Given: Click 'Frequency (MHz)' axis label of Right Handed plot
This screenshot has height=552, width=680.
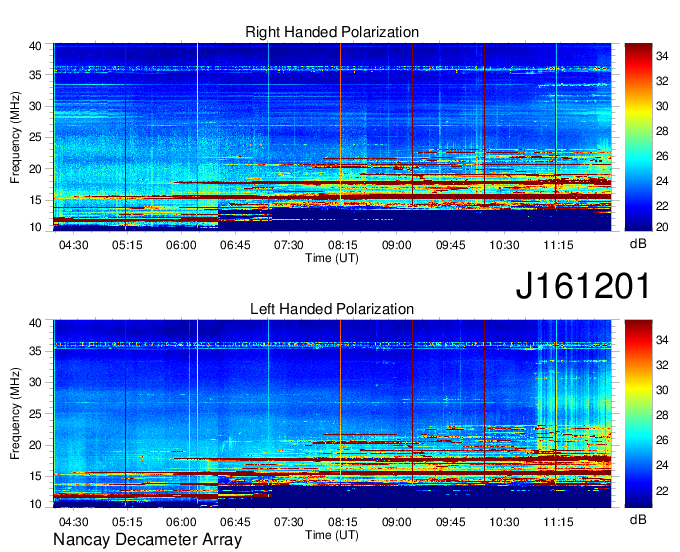Looking at the screenshot, I should point(15,137).
